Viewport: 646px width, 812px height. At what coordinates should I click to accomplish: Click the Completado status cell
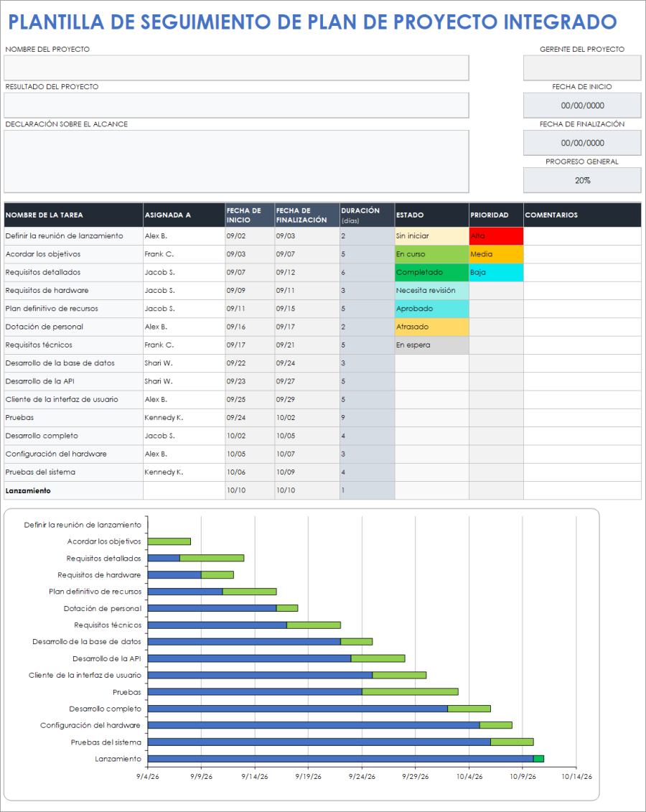pyautogui.click(x=431, y=272)
